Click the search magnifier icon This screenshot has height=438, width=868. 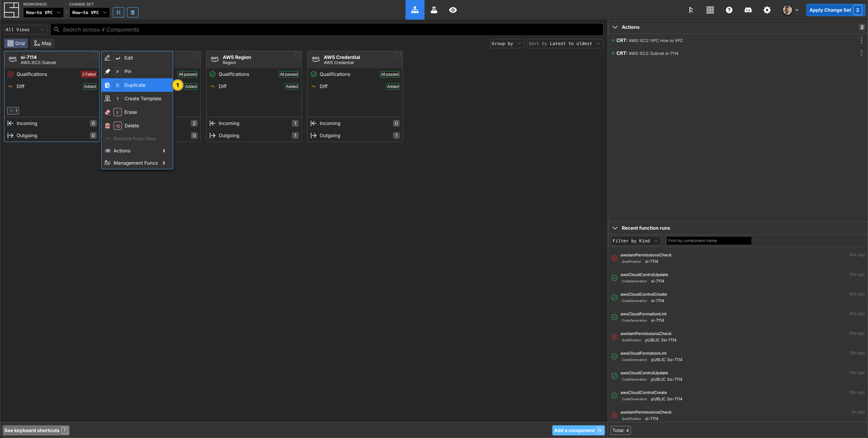pyautogui.click(x=57, y=30)
